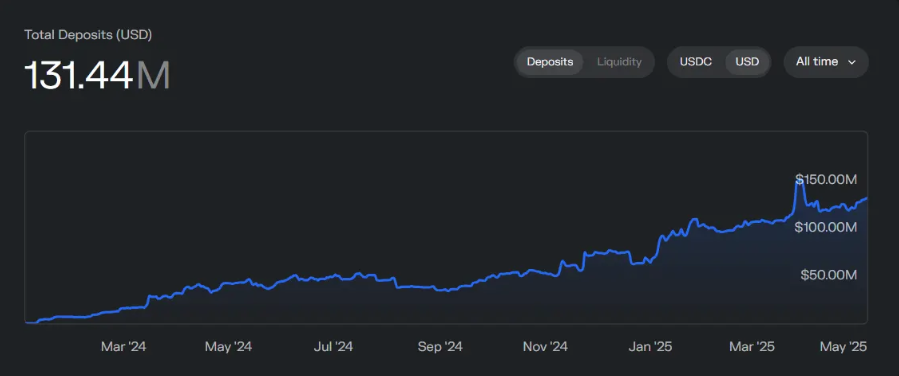The height and width of the screenshot is (376, 899).
Task: Click the May '25 axis label
Action: 843,347
